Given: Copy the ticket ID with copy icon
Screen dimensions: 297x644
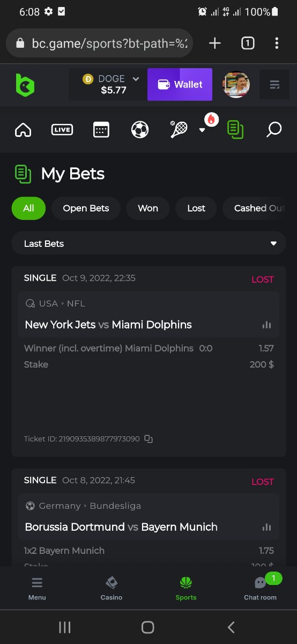Looking at the screenshot, I should click(x=148, y=439).
